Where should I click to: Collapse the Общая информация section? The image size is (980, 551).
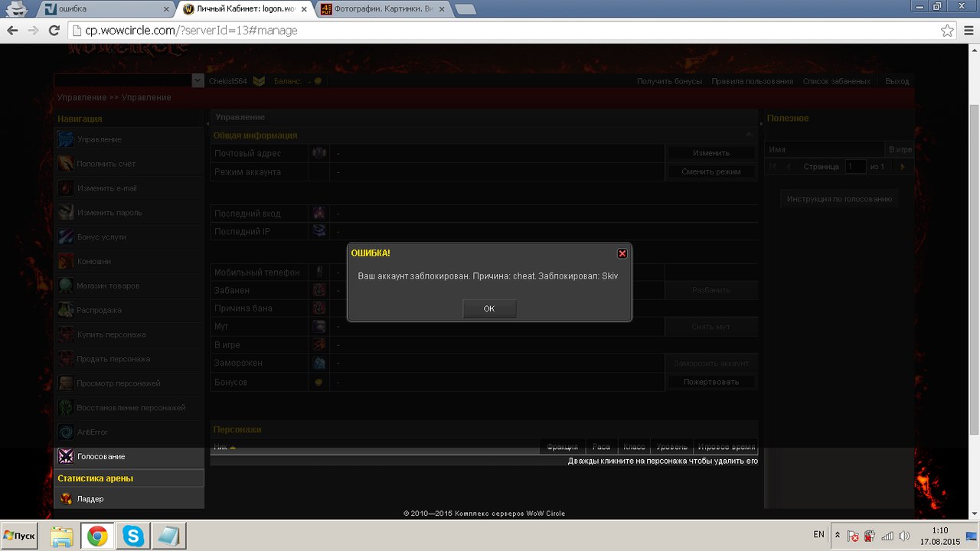click(750, 135)
